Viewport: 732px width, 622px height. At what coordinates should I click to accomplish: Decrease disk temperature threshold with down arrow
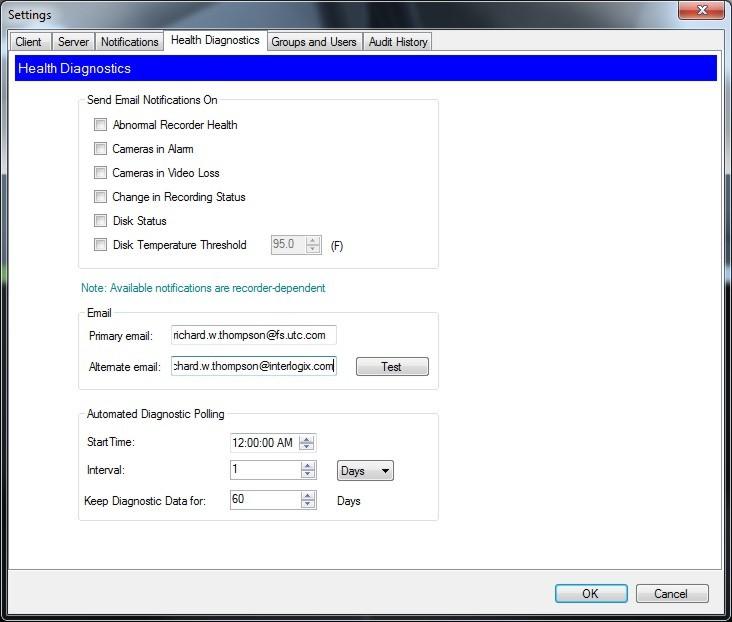[x=313, y=249]
